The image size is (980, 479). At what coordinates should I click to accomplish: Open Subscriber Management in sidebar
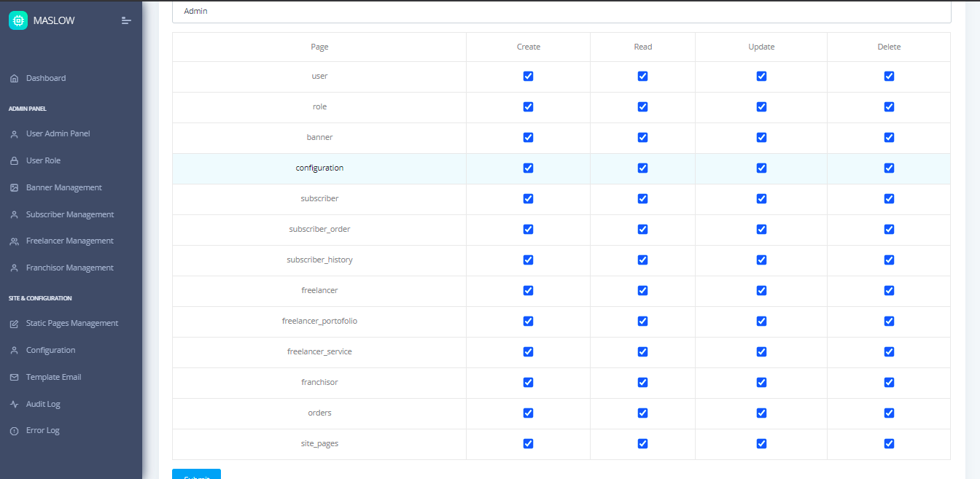(x=70, y=214)
